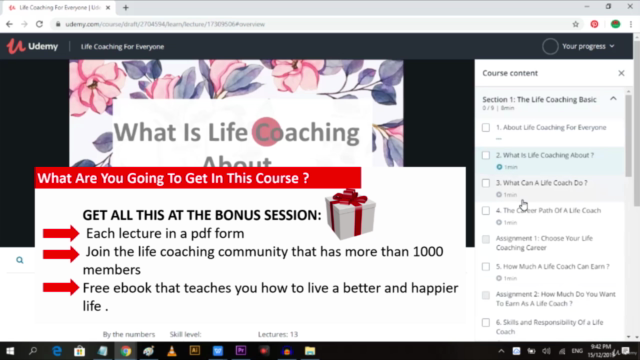Click the browser address bar URL

point(165,24)
